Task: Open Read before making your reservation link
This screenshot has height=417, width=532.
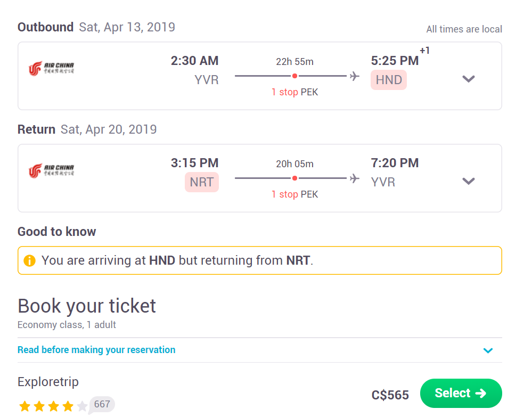Action: 97,350
